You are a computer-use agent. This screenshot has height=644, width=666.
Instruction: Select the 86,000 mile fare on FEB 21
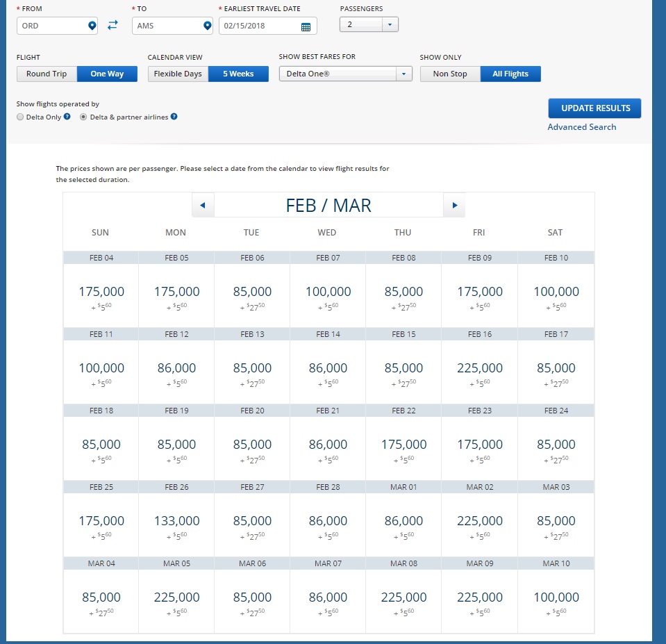pyautogui.click(x=327, y=445)
